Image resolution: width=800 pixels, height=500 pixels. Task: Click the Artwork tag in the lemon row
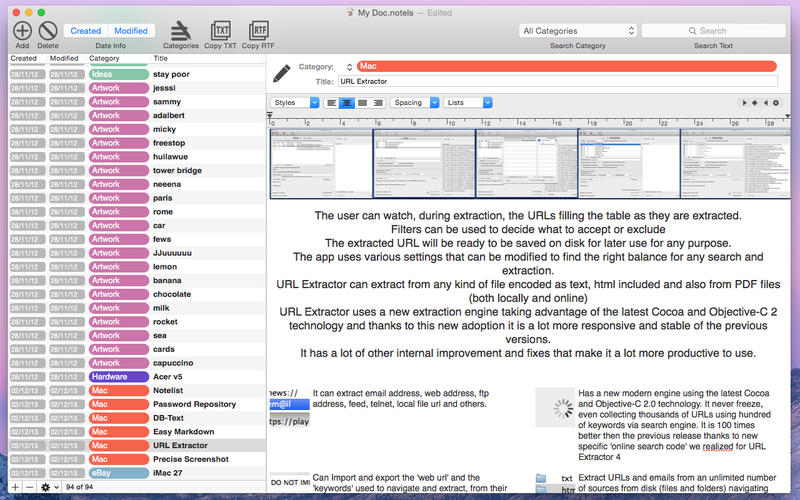tap(119, 267)
